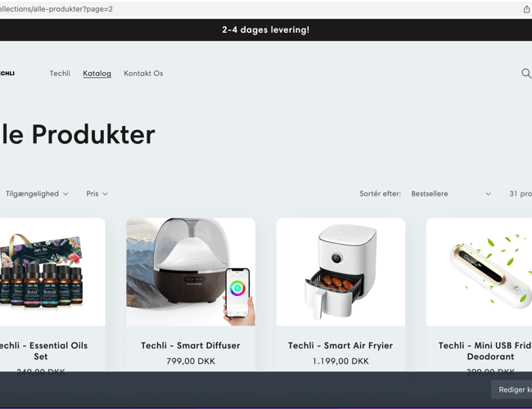532x409 pixels.
Task: Click the 1.199,00 DKK price
Action: point(340,362)
